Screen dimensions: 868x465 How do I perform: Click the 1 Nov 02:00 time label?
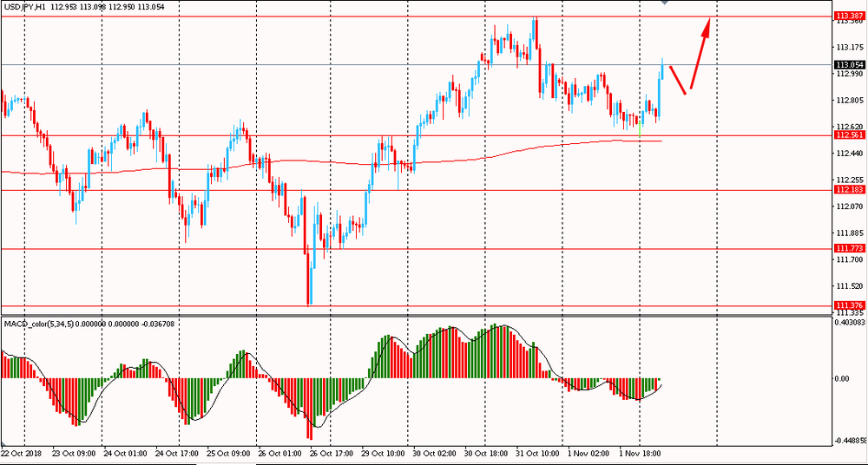tap(588, 453)
